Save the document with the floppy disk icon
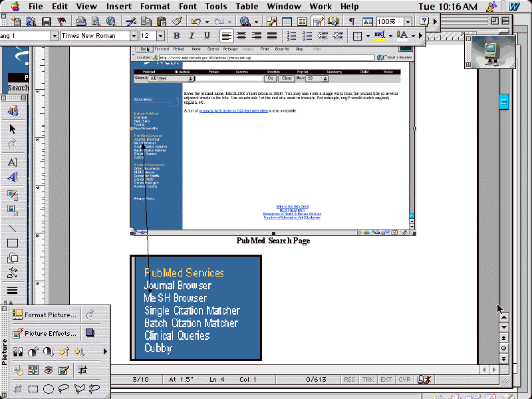 point(46,22)
